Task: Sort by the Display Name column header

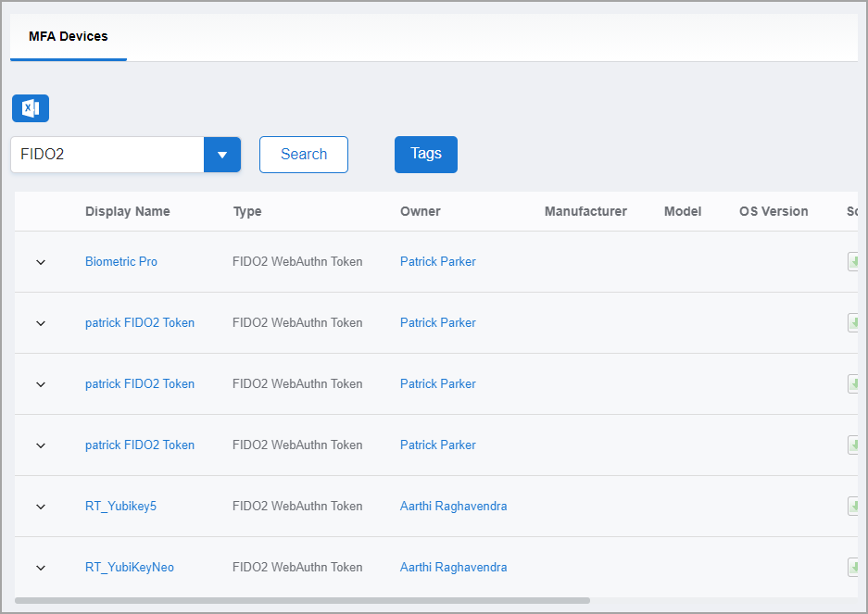Action: [x=128, y=211]
